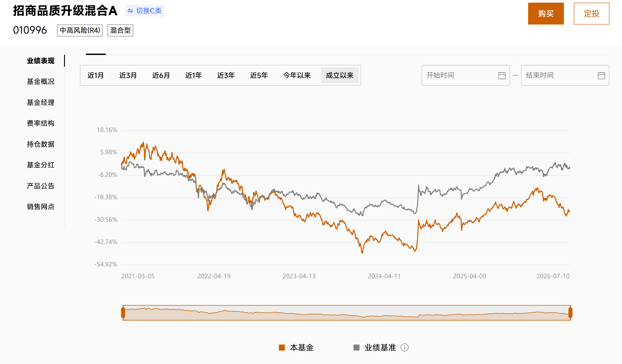Select the 成立以来 time range
This screenshot has width=622, height=364.
pyautogui.click(x=340, y=75)
